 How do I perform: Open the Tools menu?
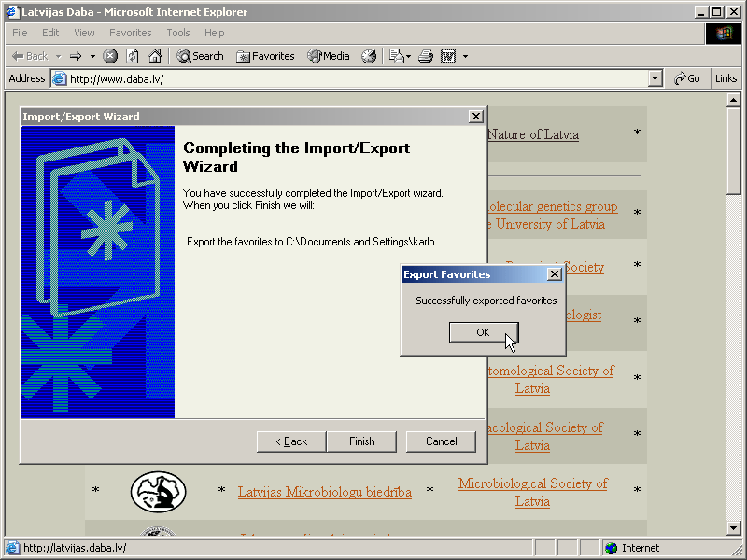pyautogui.click(x=178, y=33)
